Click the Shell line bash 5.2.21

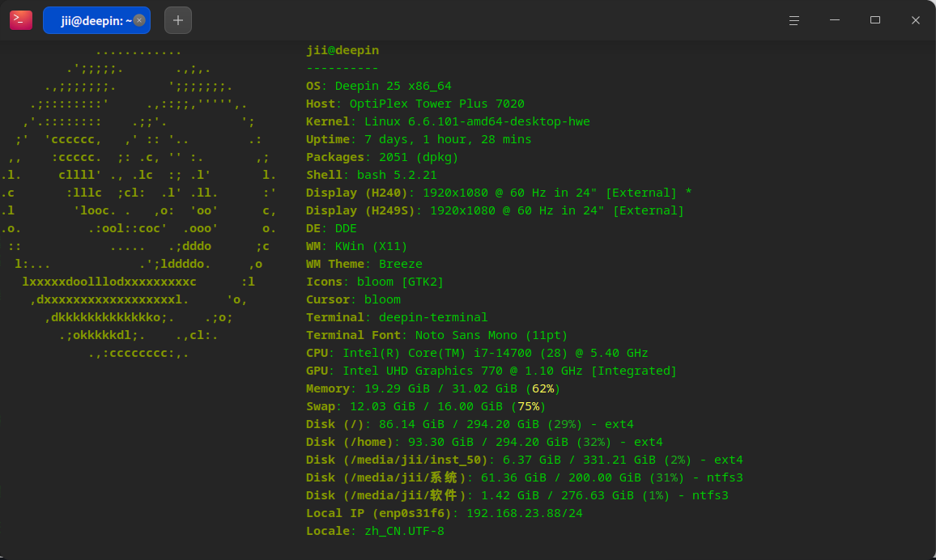click(x=372, y=176)
